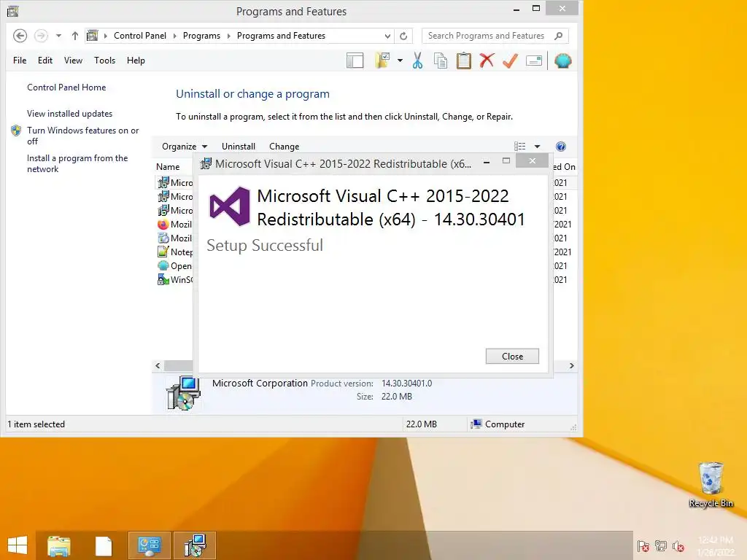Click Control Panel in breadcrumb path
The image size is (747, 560).
[140, 36]
